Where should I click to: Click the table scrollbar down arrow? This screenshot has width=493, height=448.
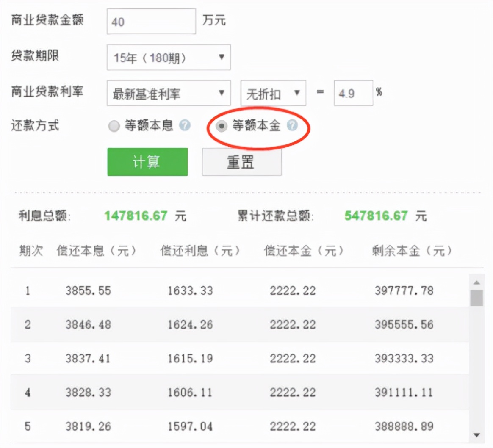pyautogui.click(x=476, y=435)
